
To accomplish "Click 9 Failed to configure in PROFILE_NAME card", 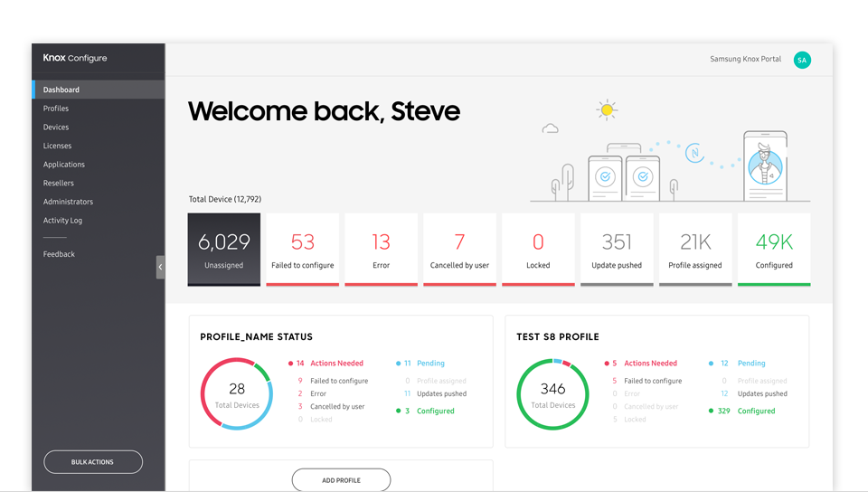I will pos(333,381).
